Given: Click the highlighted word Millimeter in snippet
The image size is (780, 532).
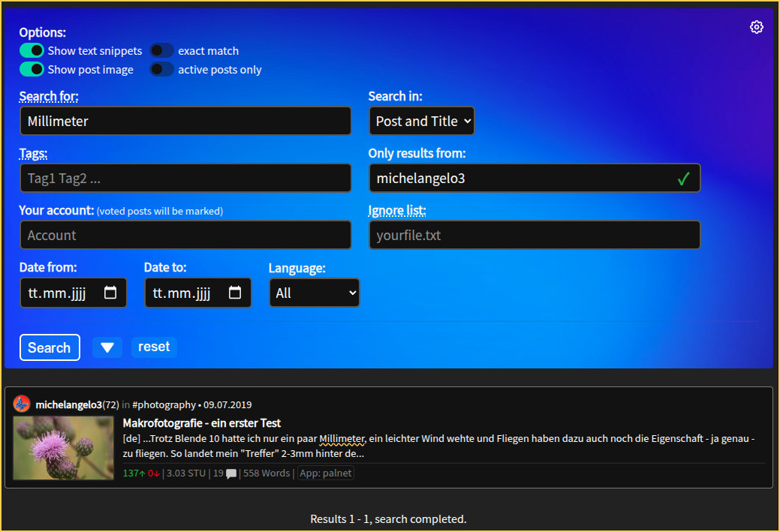Looking at the screenshot, I should [342, 438].
